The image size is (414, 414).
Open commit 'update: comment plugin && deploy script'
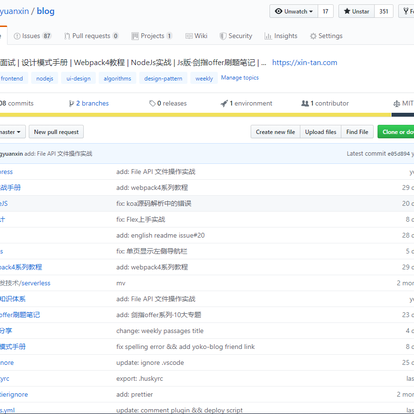[179, 410]
